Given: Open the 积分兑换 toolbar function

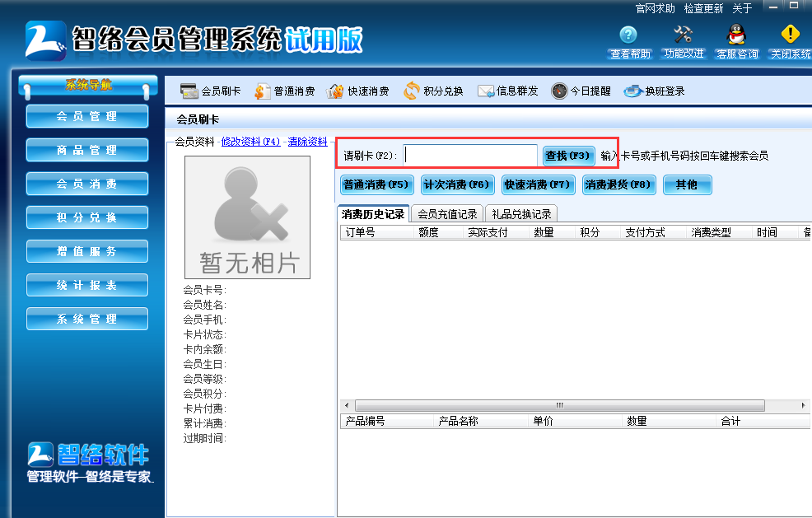Looking at the screenshot, I should pos(433,91).
